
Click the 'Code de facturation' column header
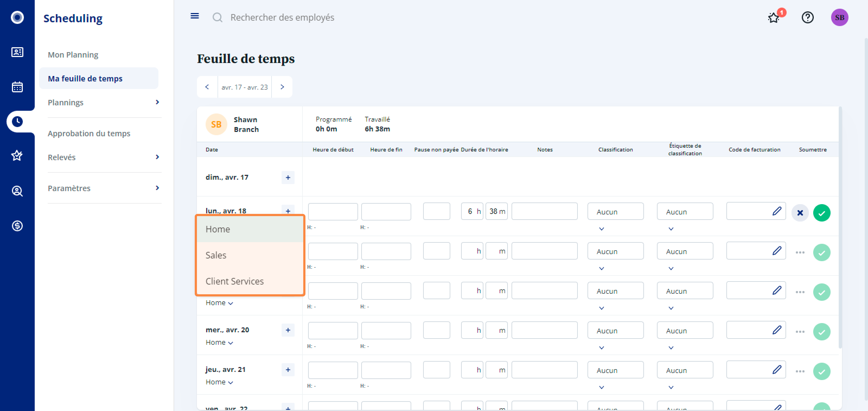pyautogui.click(x=754, y=149)
